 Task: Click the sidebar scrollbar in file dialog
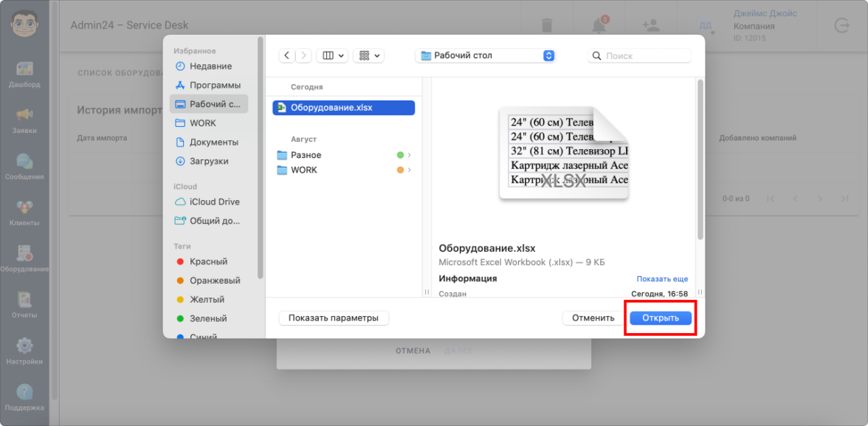tap(260, 158)
